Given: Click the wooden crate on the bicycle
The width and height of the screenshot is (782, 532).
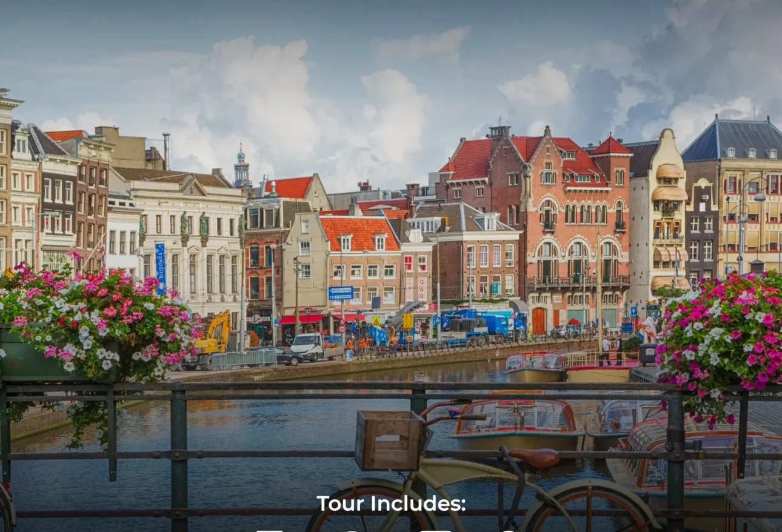Looking at the screenshot, I should [389, 440].
